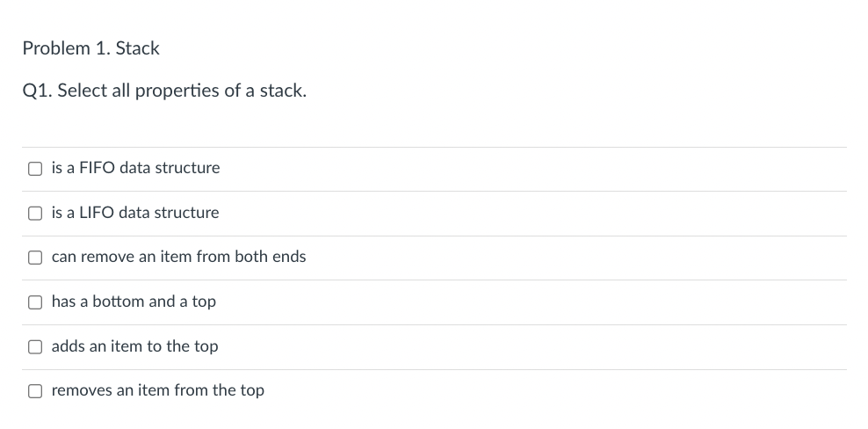Viewport: 868px width, 429px height.
Task: Check the FIFO data structure checkbox
Action: pyautogui.click(x=35, y=169)
